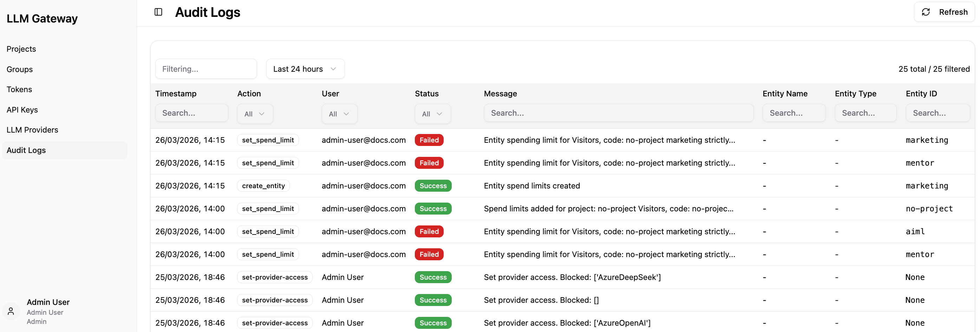
Task: Click set-provider-access tag in the AzureDeepSeek row
Action: pos(275,277)
